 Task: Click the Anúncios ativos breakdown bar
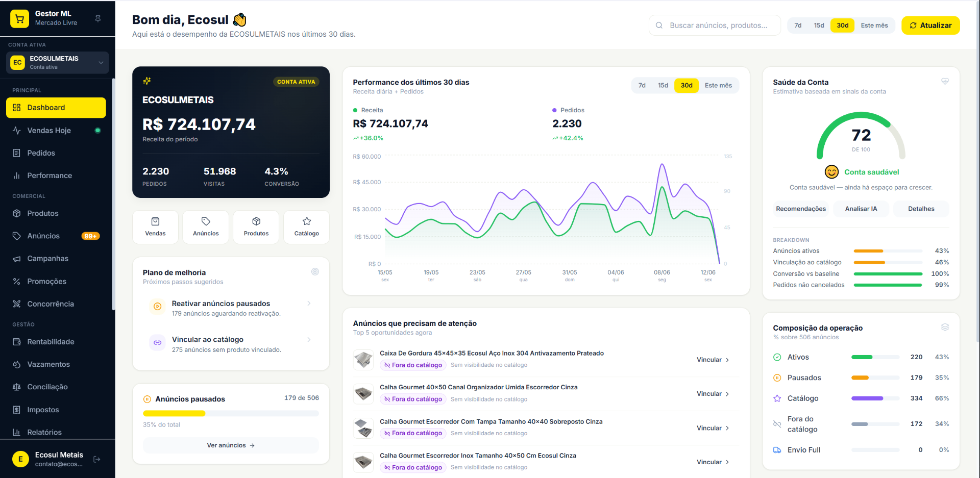(x=888, y=251)
